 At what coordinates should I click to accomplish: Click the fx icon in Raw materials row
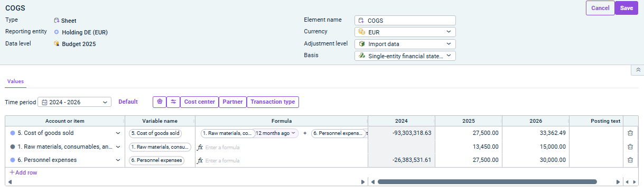point(200,147)
